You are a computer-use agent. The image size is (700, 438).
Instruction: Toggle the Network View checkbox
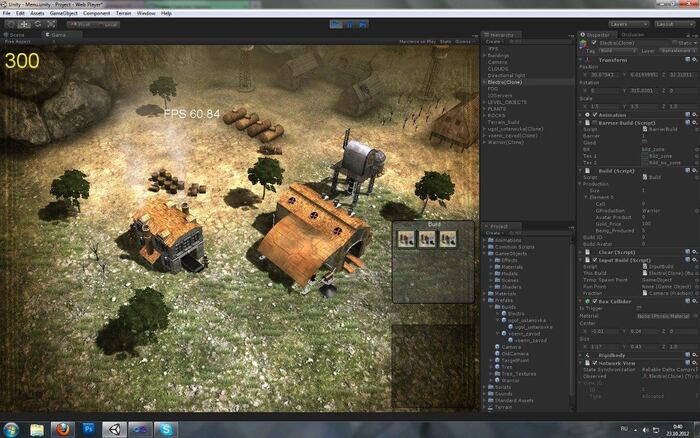[595, 363]
